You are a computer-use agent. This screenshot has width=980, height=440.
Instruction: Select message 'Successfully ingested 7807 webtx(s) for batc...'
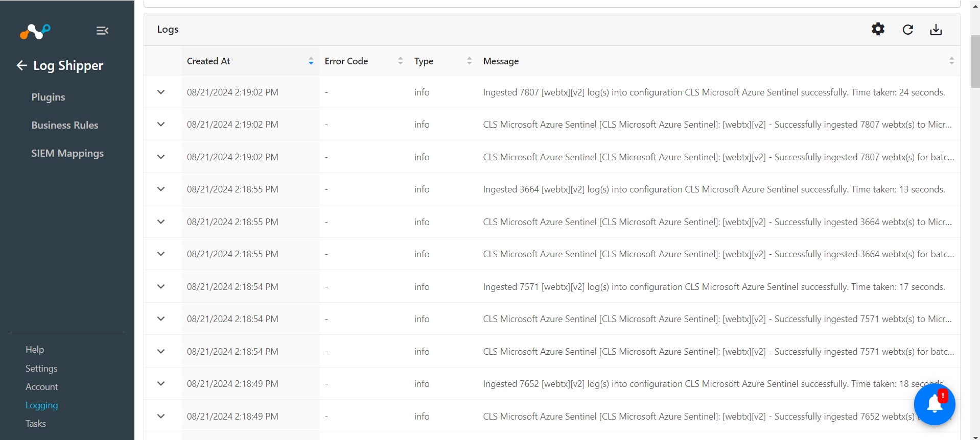pyautogui.click(x=718, y=157)
